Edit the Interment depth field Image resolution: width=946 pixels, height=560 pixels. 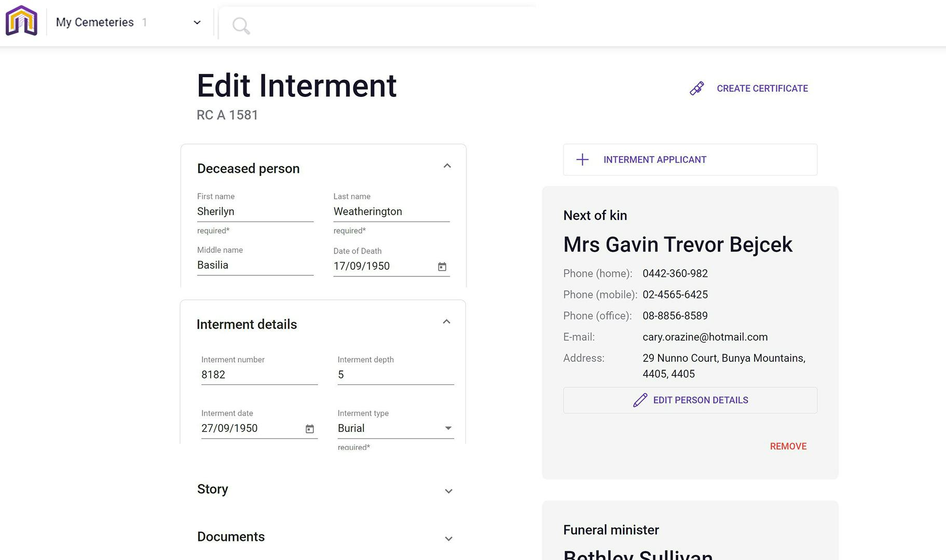pos(395,374)
